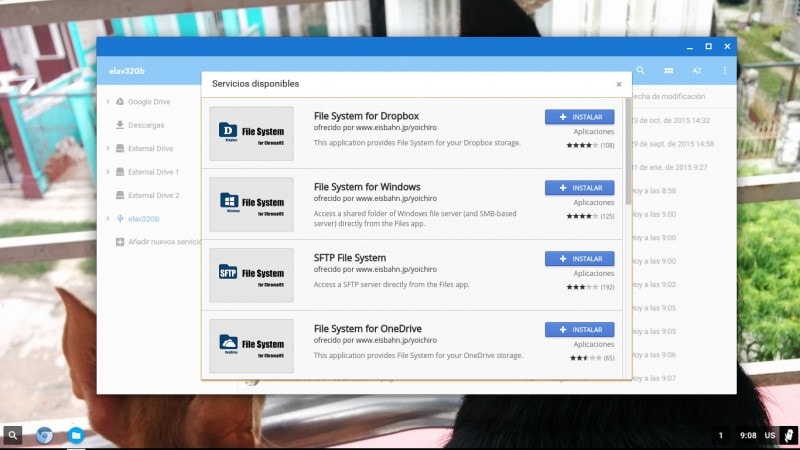Open File System for Dropbox title
Image resolution: width=800 pixels, height=450 pixels.
(x=366, y=116)
